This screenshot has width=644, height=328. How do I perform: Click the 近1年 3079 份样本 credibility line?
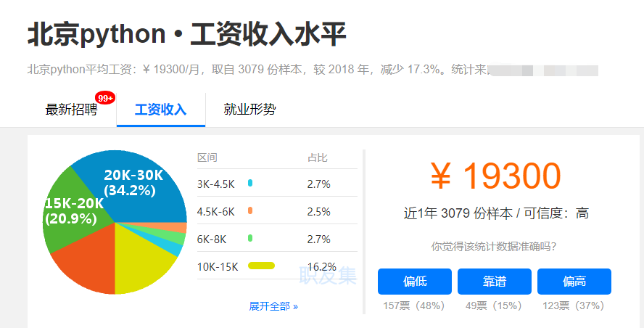click(496, 213)
